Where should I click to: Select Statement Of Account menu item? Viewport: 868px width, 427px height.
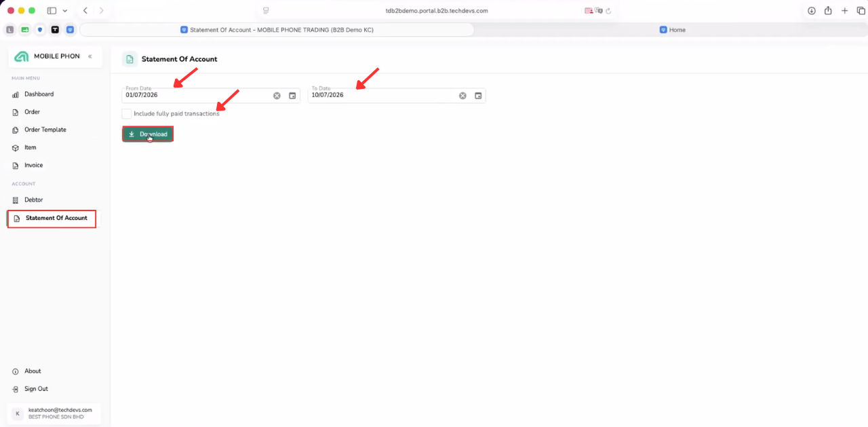click(52, 219)
